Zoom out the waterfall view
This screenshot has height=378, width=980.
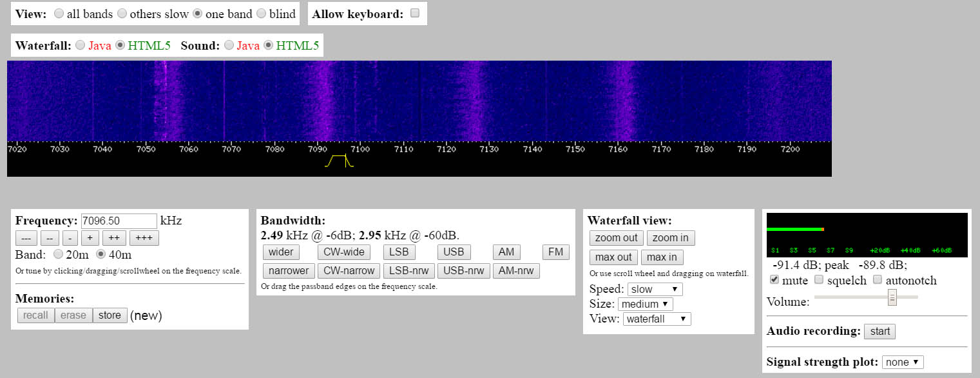tap(617, 238)
